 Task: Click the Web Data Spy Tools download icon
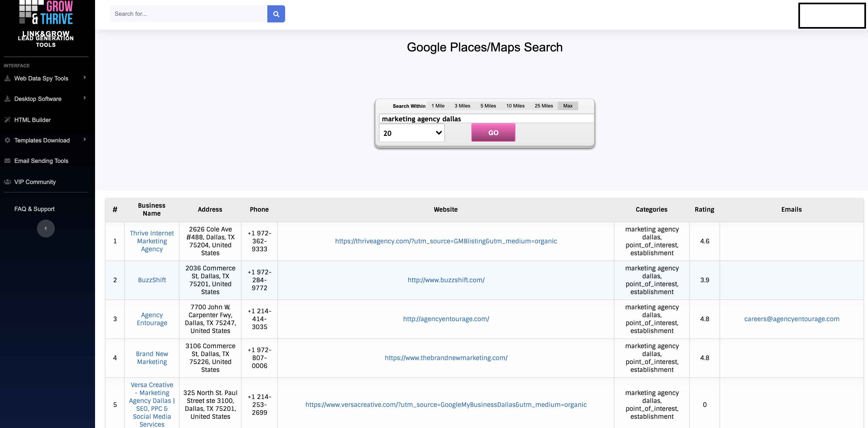tap(7, 78)
